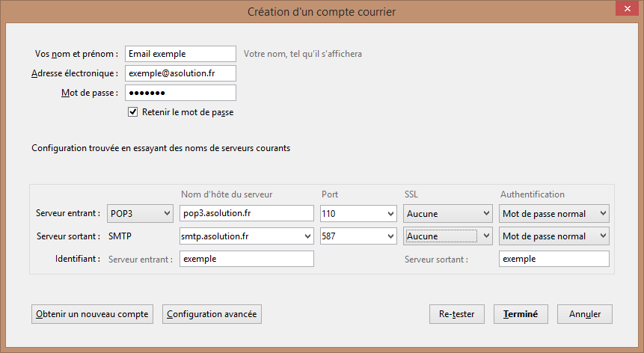Click Obtenir un nouveau compte button

(x=93, y=314)
